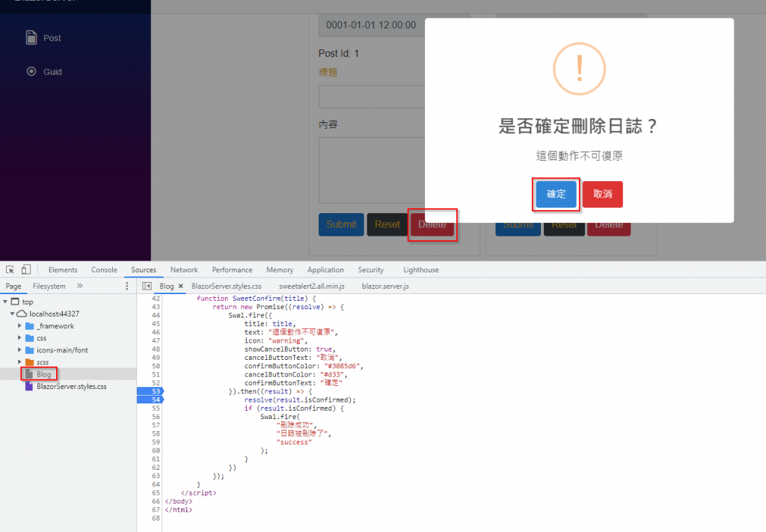
Task: Open the Post link in the sidebar
Action: click(x=52, y=38)
